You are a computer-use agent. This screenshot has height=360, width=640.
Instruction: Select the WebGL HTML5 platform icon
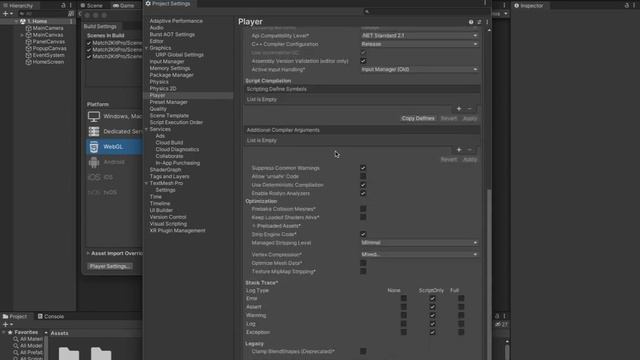(94, 147)
